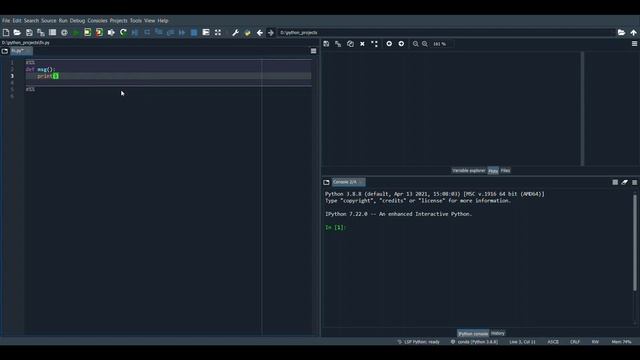The width and height of the screenshot is (640, 360).
Task: Show the next plot
Action: click(401, 44)
